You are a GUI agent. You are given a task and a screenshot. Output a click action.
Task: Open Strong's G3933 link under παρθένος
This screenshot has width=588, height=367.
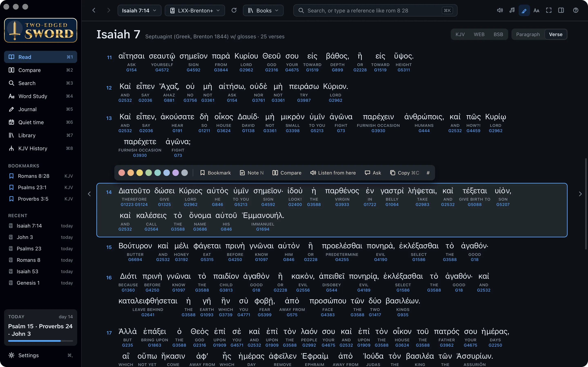pos(342,204)
